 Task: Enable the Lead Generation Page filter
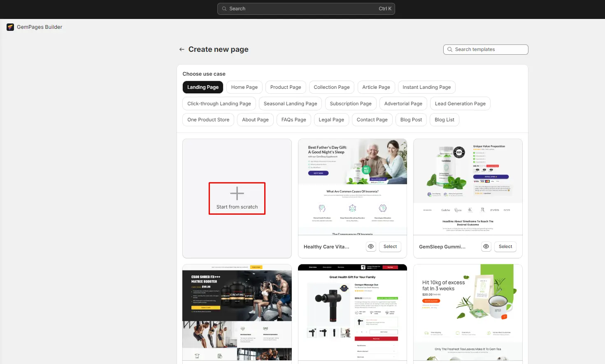(x=460, y=103)
